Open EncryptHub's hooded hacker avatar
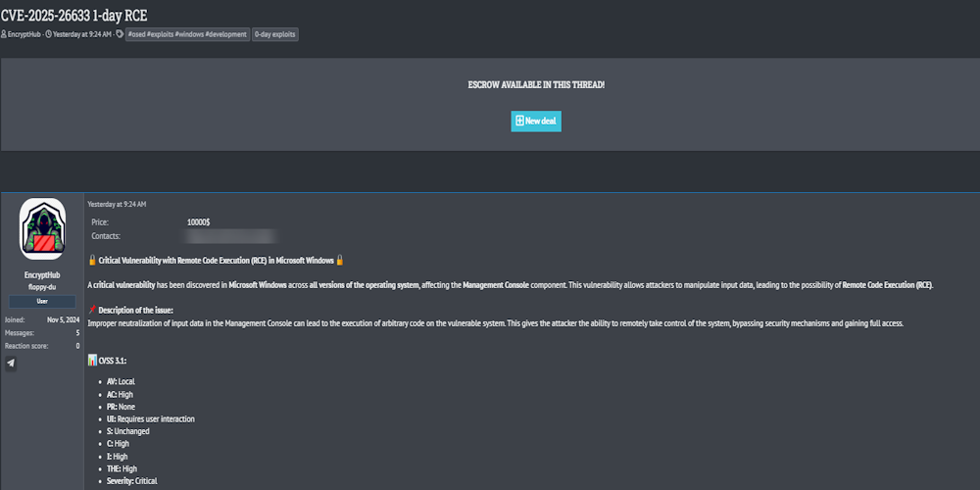This screenshot has height=490, width=980. tap(42, 229)
